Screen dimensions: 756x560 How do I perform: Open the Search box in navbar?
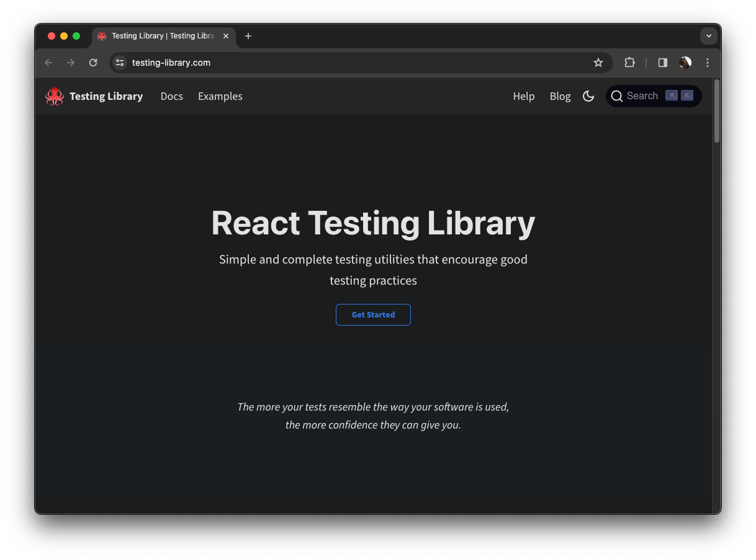click(x=654, y=96)
